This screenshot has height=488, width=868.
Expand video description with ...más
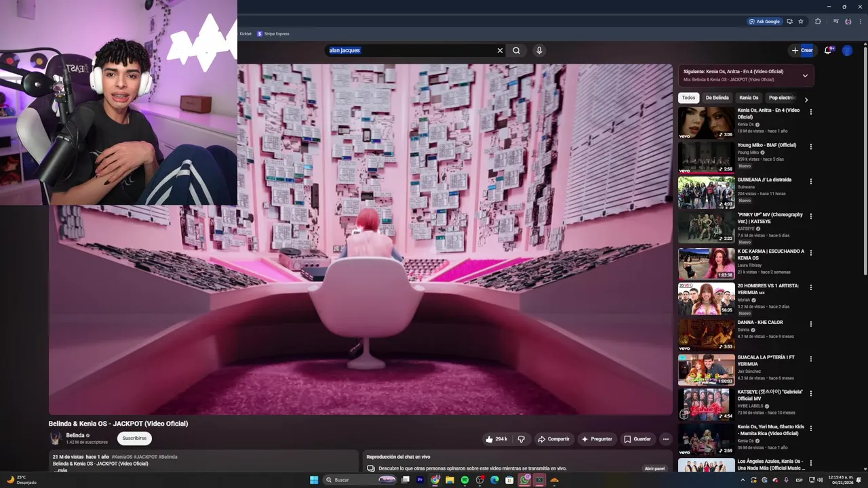[x=60, y=470]
